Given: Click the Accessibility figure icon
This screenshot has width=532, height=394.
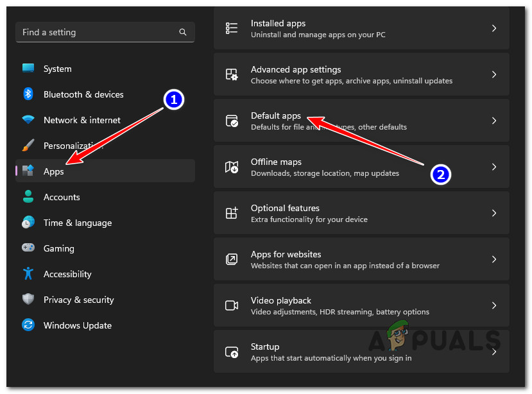Looking at the screenshot, I should (x=28, y=273).
